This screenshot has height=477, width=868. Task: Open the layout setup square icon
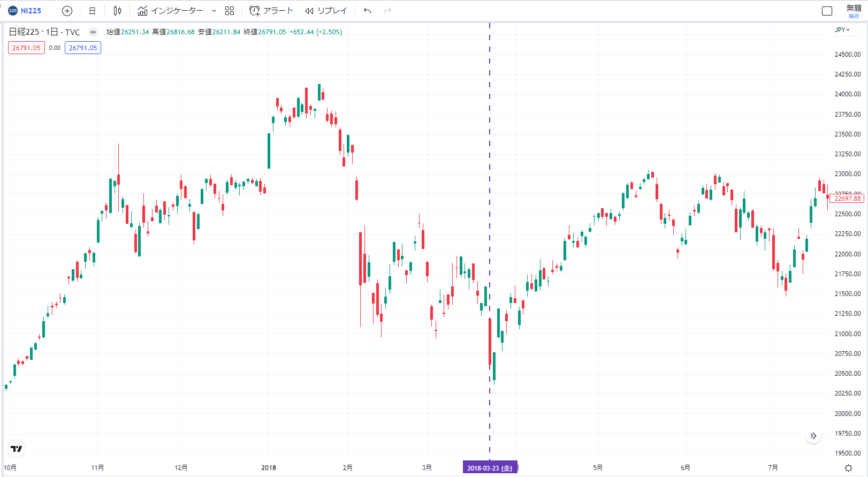827,11
